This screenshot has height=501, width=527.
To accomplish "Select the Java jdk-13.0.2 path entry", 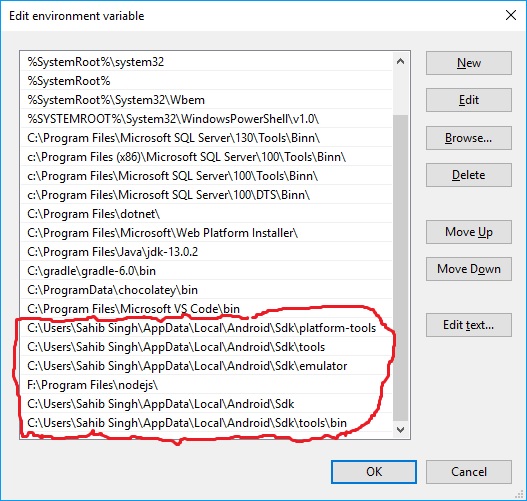I will (206, 252).
